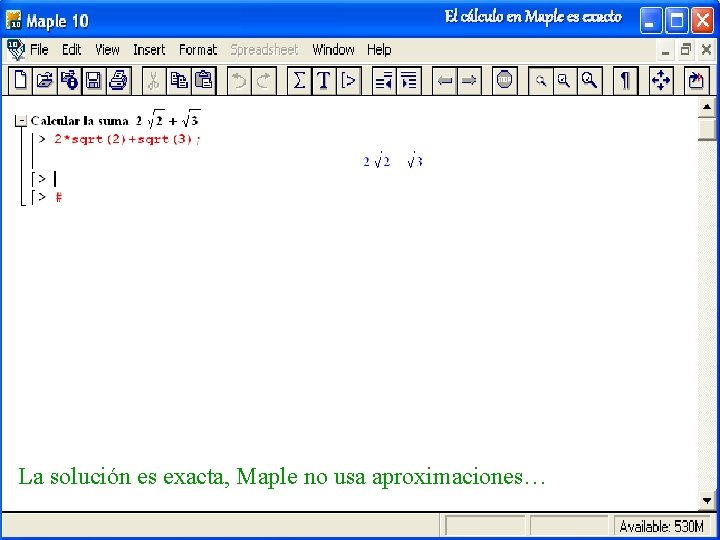
Task: Click the Maple 10 title bar app icon
Action: [x=14, y=20]
